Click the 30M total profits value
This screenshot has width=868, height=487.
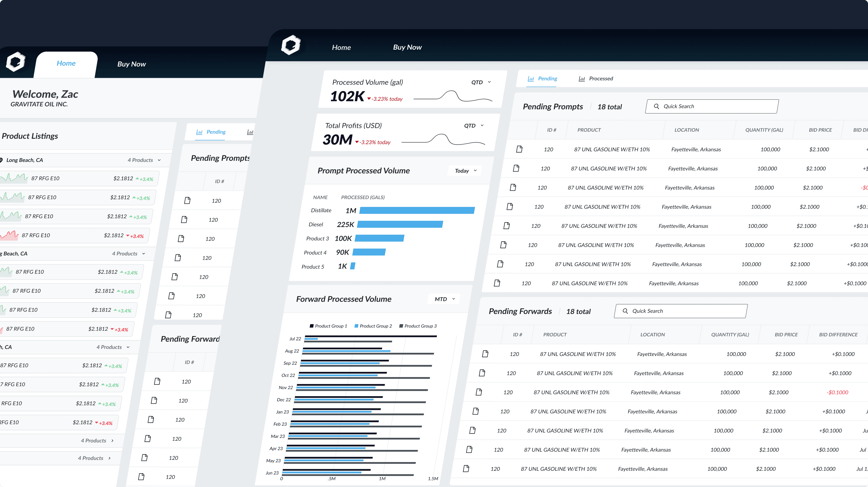(x=337, y=140)
